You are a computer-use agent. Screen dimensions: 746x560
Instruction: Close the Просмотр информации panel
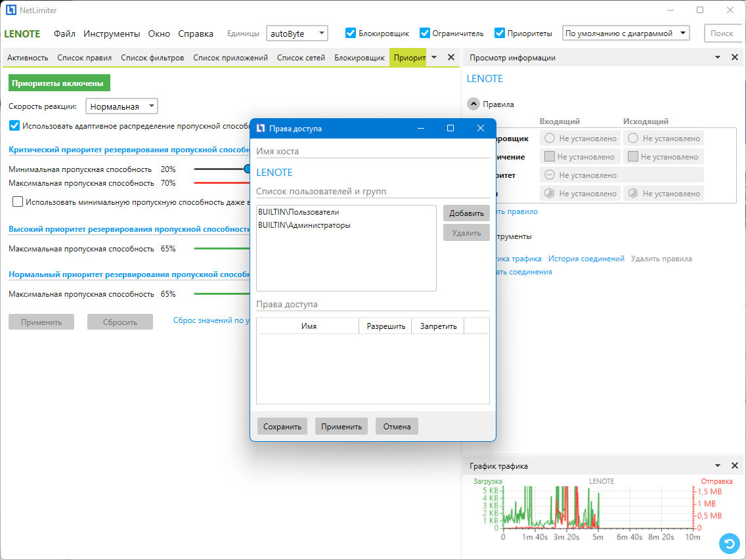pyautogui.click(x=735, y=57)
